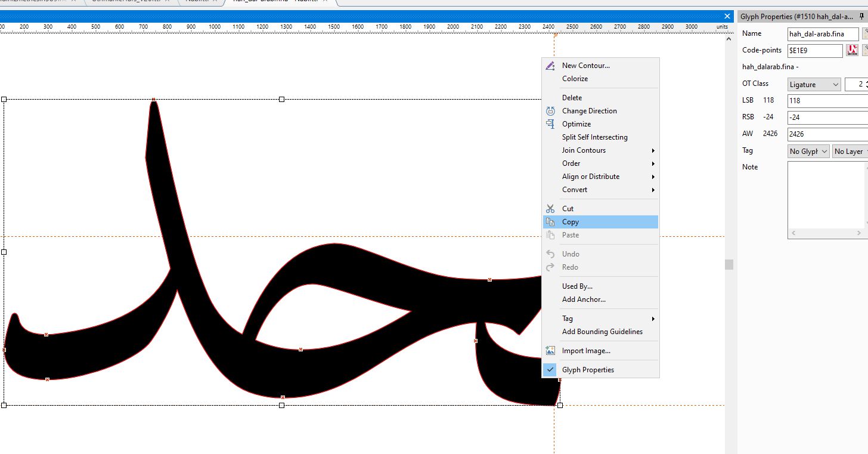868x454 pixels.
Task: Click the OT Class numeric spinner field
Action: (856, 85)
